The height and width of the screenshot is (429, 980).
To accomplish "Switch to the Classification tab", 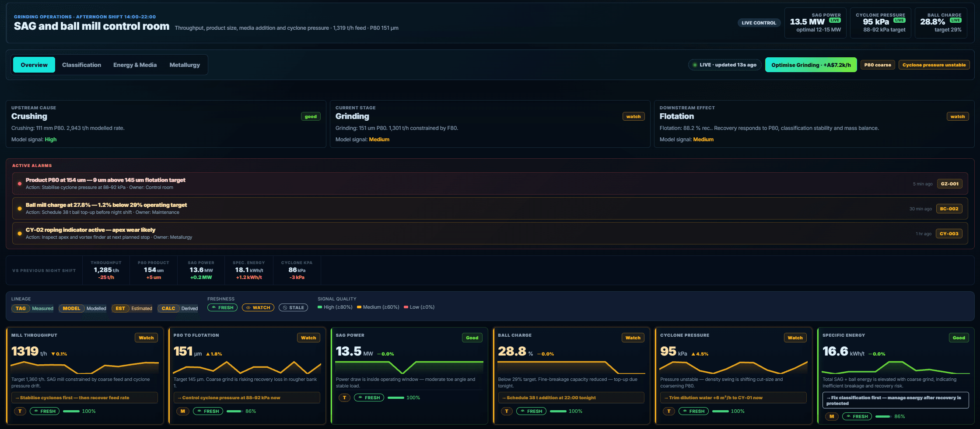I will click(81, 65).
